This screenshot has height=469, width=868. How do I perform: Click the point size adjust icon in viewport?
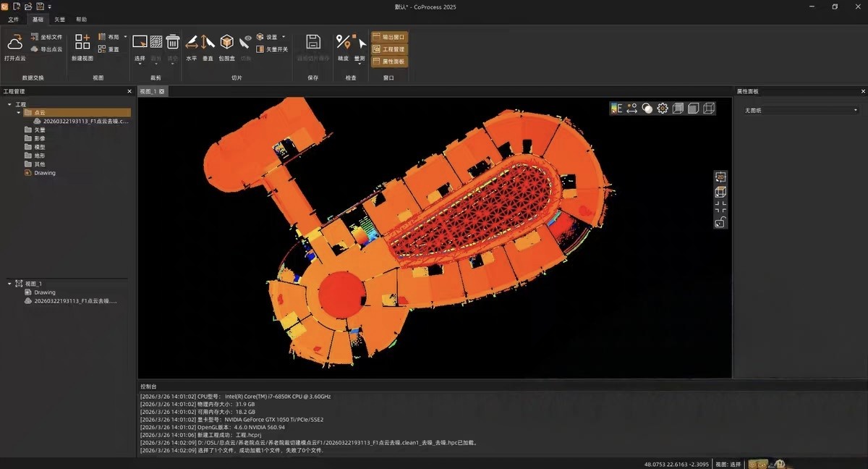point(632,109)
